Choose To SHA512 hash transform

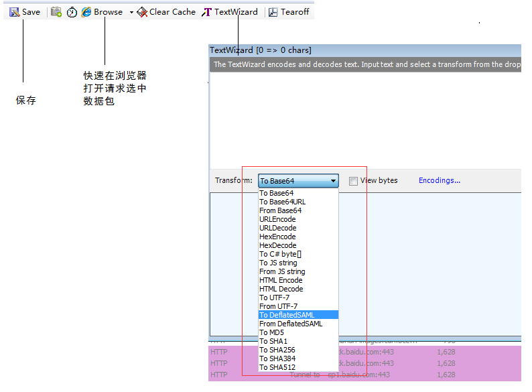tap(298, 367)
